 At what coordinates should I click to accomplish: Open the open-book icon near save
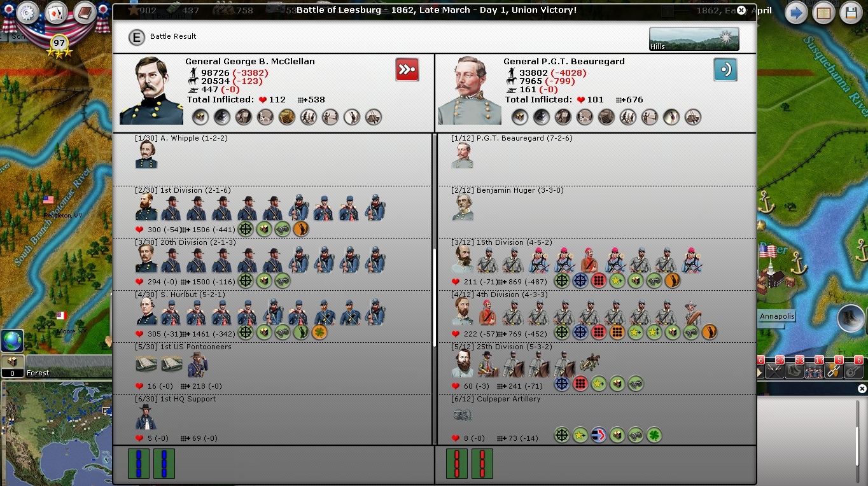click(x=823, y=13)
